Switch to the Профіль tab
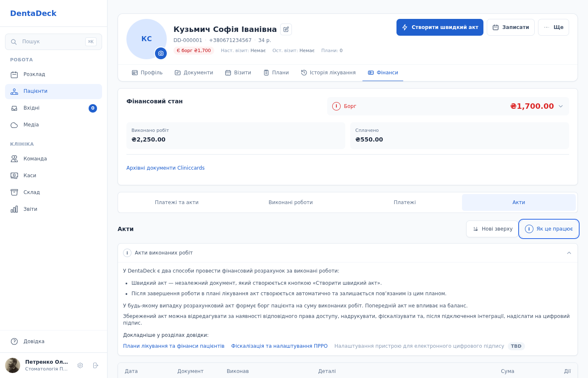Viewport: 588px width, 378px height. [x=147, y=73]
